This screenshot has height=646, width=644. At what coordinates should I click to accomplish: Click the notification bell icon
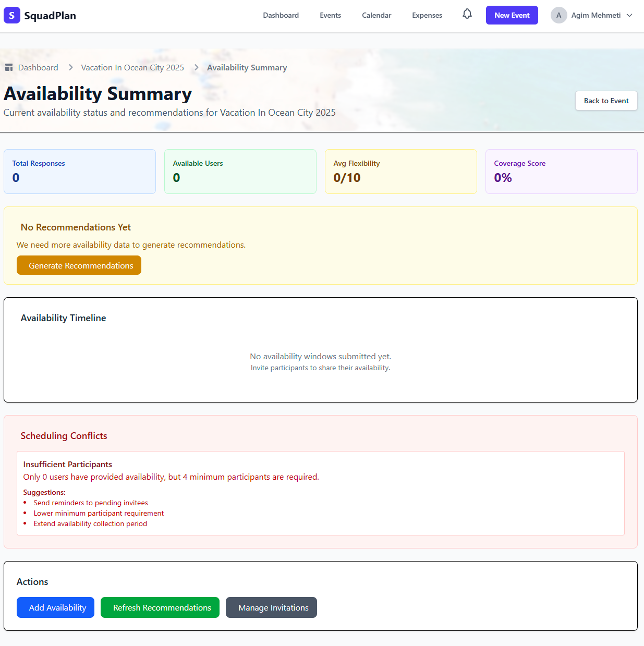tap(467, 15)
